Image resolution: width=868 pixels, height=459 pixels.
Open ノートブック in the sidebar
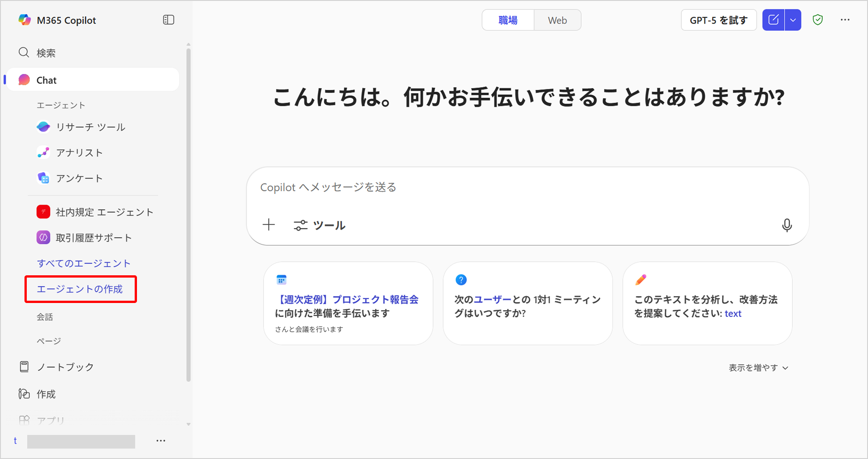click(x=65, y=367)
